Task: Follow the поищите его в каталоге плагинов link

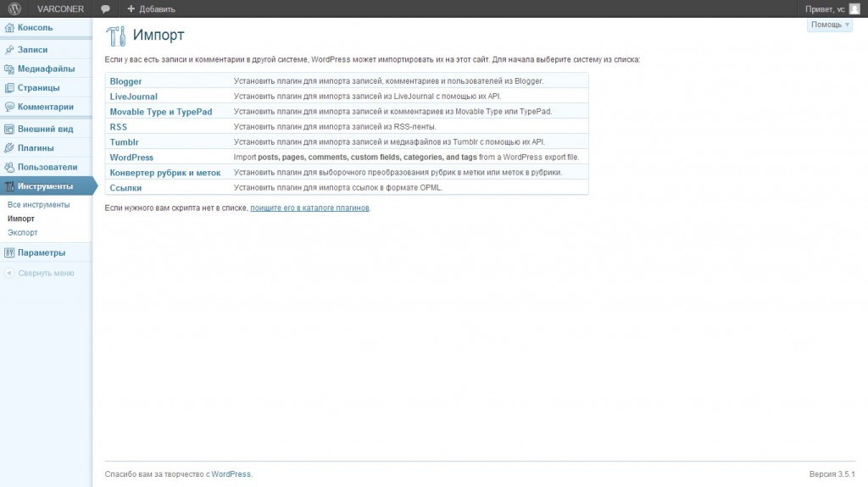Action: [309, 208]
